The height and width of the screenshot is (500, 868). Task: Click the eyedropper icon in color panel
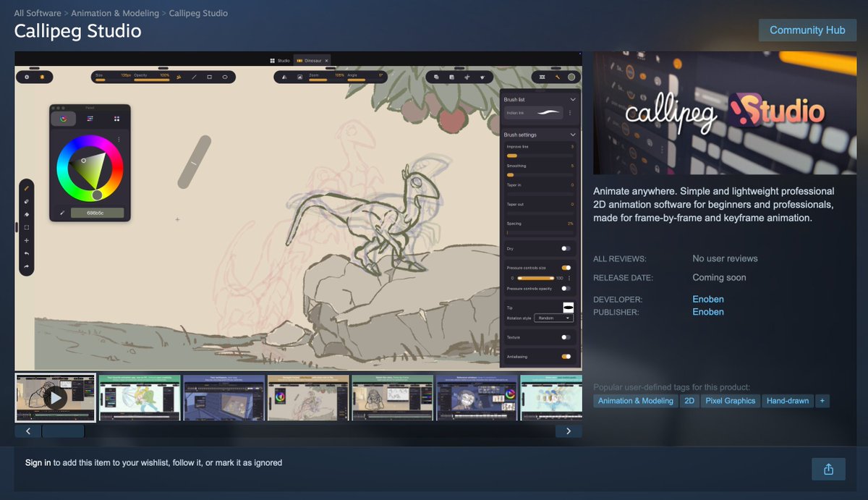pyautogui.click(x=62, y=213)
